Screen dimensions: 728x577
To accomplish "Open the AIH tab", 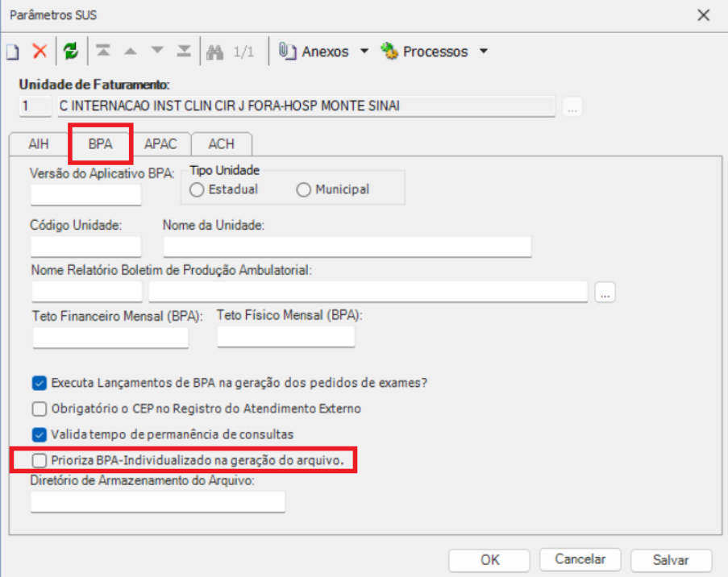I will 38,143.
